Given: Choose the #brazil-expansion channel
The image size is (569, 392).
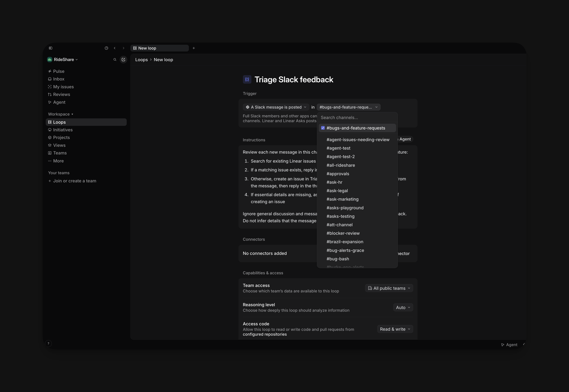Looking at the screenshot, I should (x=357, y=242).
